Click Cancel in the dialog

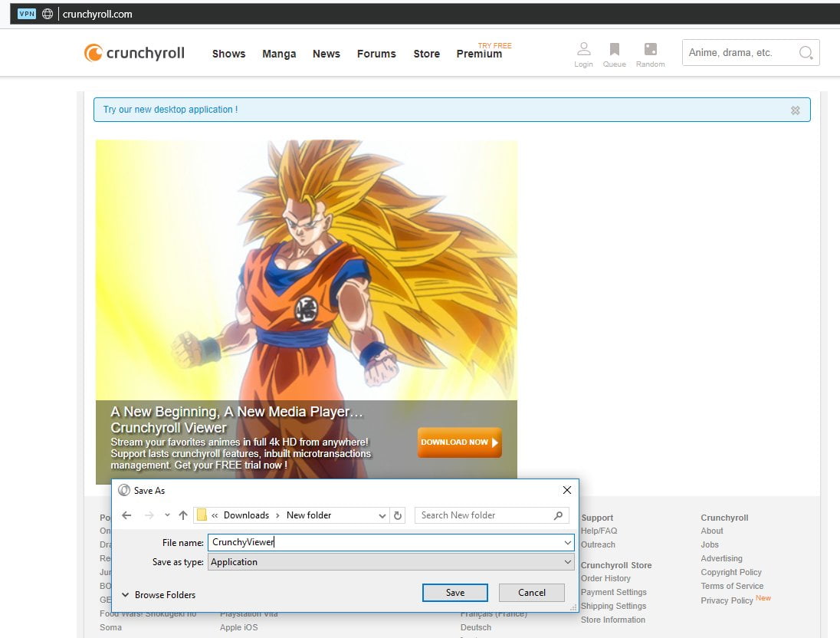click(x=531, y=593)
